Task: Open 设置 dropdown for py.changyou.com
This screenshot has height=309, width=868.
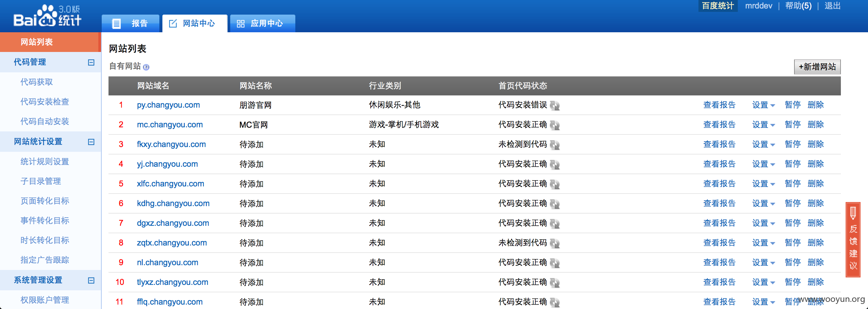Action: tap(764, 105)
